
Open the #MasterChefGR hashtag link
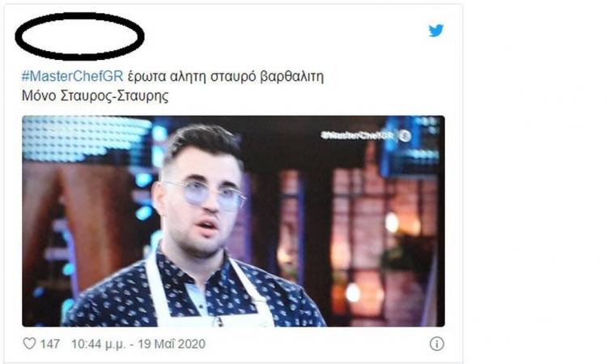click(72, 76)
